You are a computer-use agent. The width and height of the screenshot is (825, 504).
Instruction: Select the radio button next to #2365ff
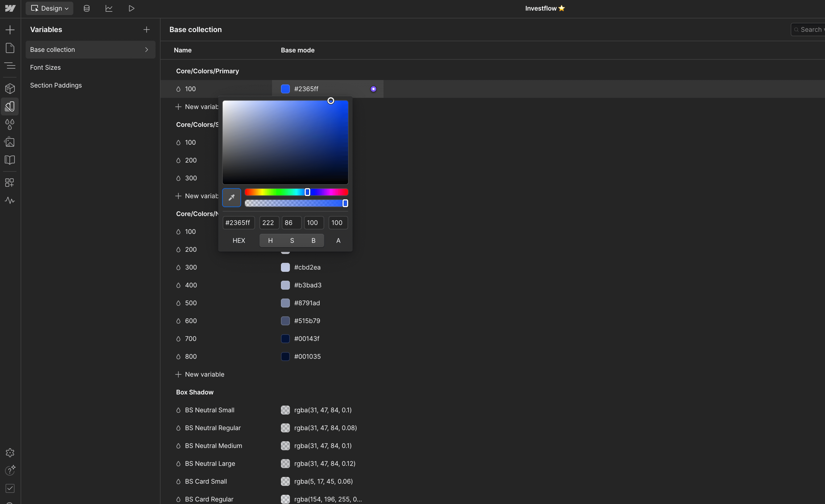pyautogui.click(x=374, y=89)
